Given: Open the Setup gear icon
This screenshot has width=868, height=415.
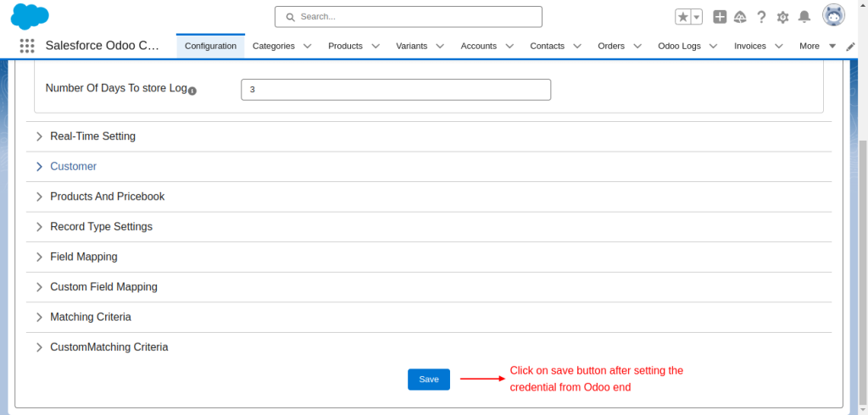Looking at the screenshot, I should point(782,17).
